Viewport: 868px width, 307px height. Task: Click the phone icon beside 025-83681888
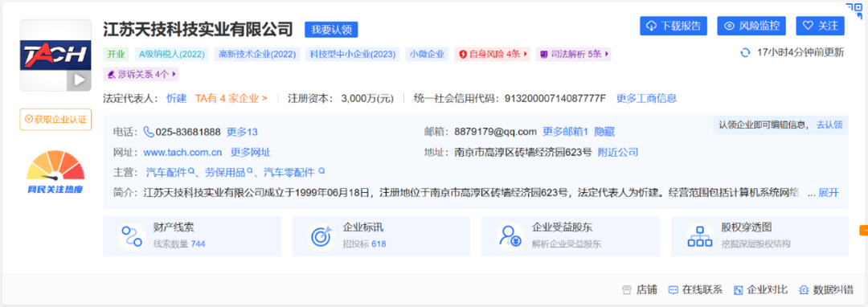coord(149,132)
